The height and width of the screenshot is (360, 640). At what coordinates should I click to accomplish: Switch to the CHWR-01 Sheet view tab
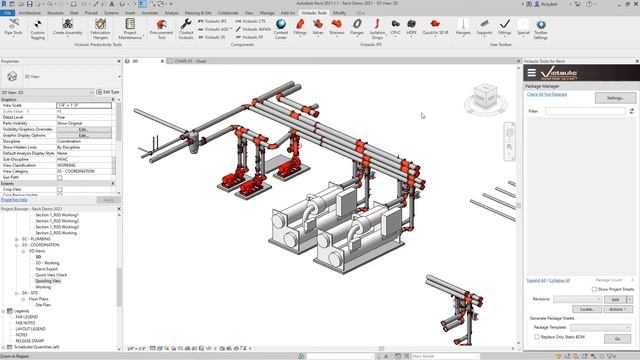tap(191, 61)
